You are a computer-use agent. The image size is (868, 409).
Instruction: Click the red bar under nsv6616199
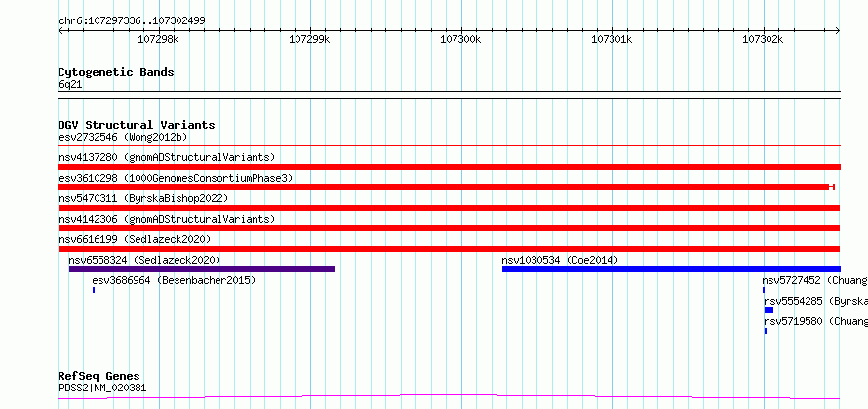[449, 249]
